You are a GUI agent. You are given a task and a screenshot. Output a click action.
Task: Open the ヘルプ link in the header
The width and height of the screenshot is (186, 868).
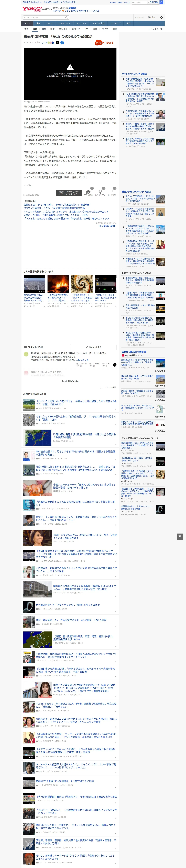tap(127, 2)
